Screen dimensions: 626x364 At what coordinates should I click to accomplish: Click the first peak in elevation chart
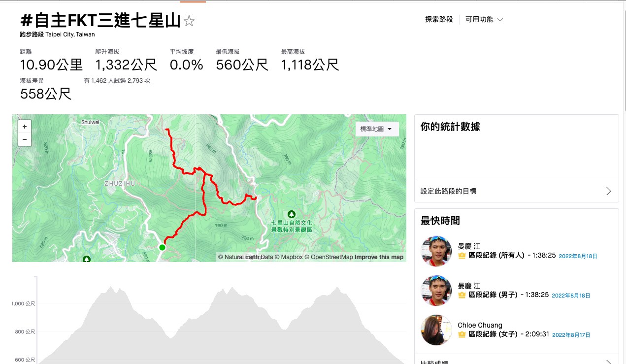point(110,287)
